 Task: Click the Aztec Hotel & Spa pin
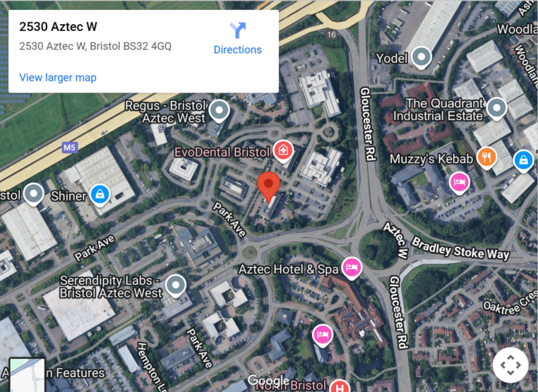[x=352, y=268]
